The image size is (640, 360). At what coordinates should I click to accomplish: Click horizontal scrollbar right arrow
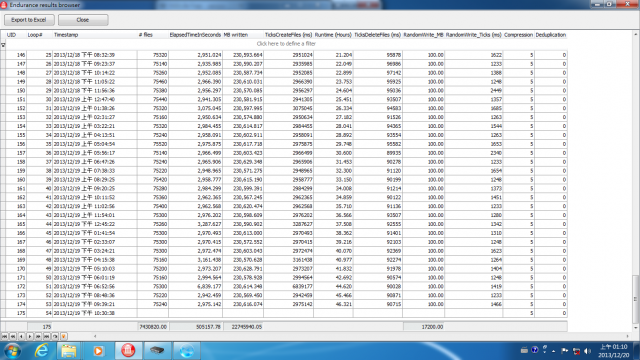(x=627, y=336)
